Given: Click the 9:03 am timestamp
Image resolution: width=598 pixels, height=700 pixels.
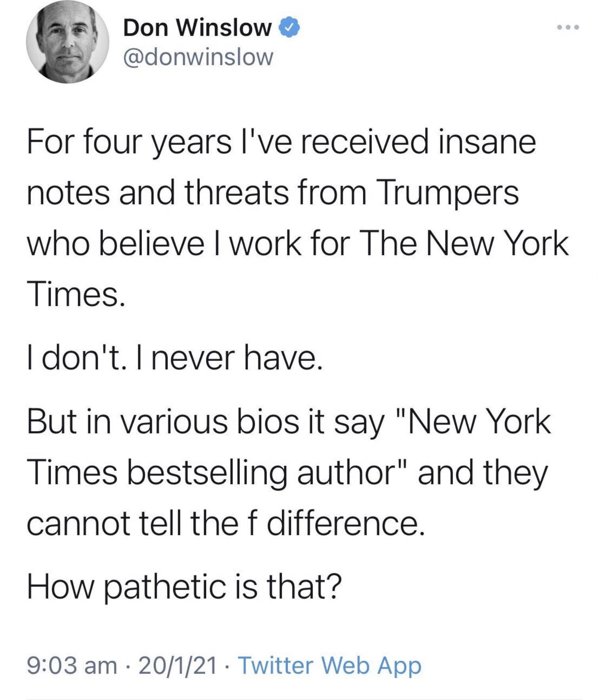Looking at the screenshot, I should (72, 665).
